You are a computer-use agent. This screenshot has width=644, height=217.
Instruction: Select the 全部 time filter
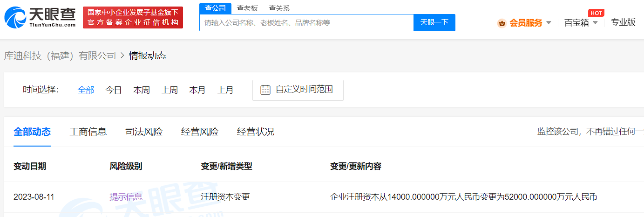[x=86, y=90]
